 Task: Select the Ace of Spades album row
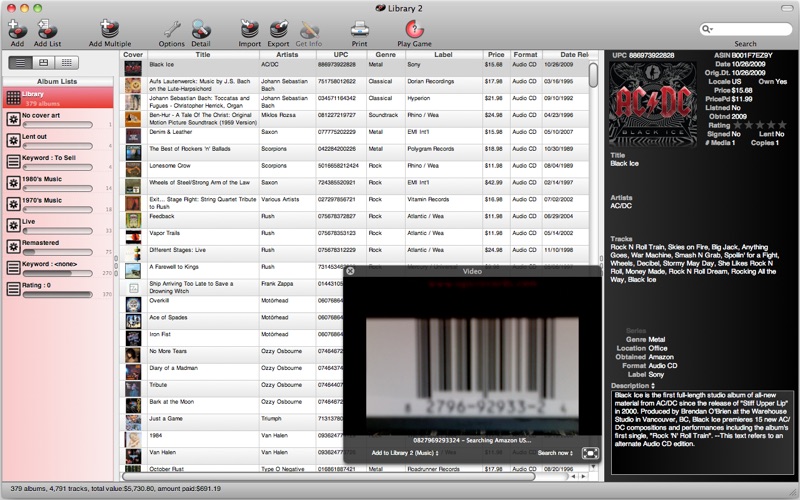(x=232, y=321)
